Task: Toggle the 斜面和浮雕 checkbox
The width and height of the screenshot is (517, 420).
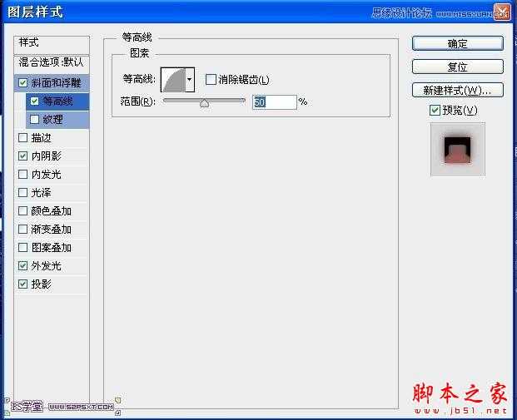Action: 22,82
